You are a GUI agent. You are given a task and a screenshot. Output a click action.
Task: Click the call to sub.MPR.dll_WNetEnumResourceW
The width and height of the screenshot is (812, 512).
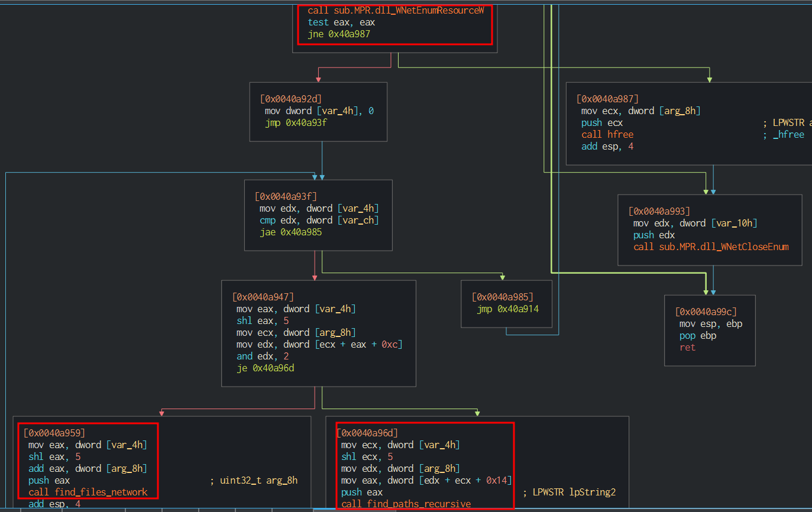pos(399,11)
